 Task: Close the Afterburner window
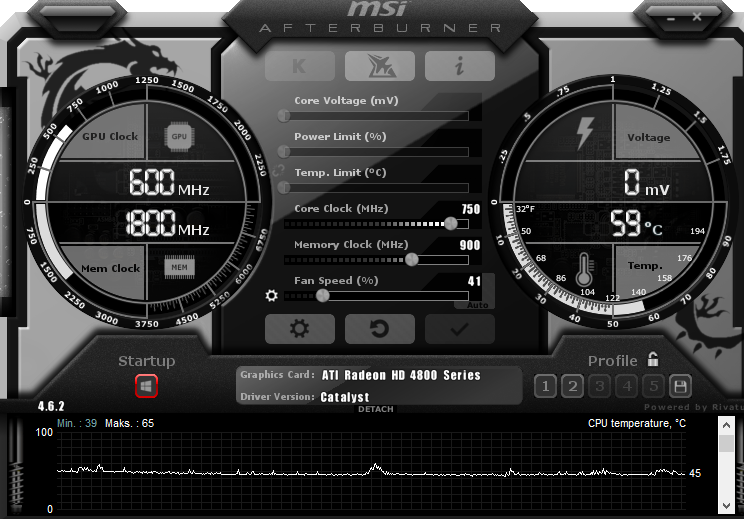(697, 17)
